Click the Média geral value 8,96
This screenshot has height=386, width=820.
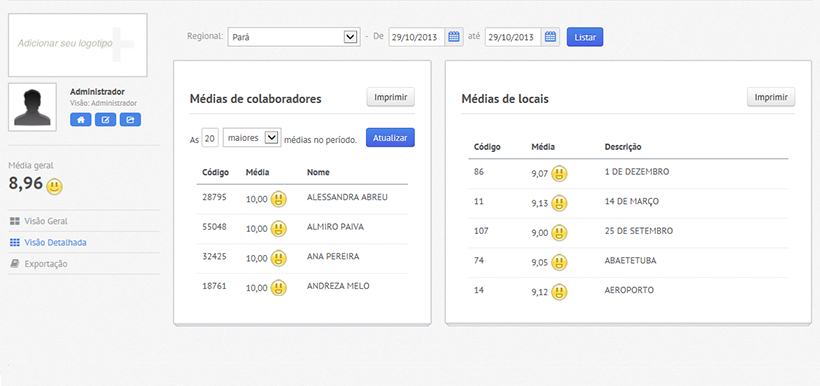pyautogui.click(x=25, y=183)
